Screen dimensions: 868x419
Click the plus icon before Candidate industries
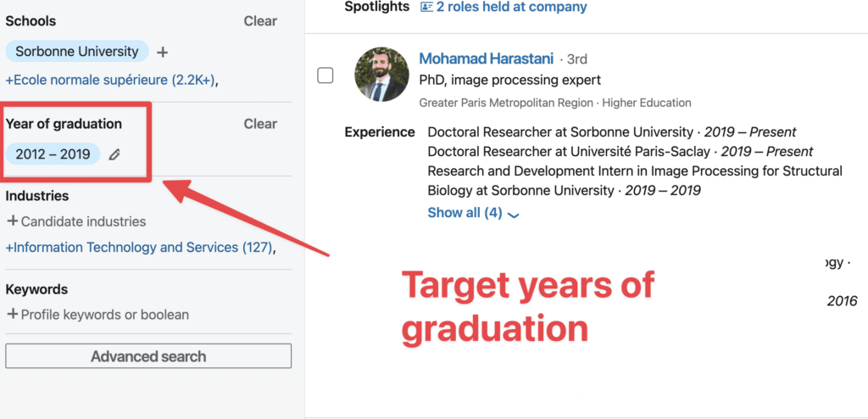(12, 221)
